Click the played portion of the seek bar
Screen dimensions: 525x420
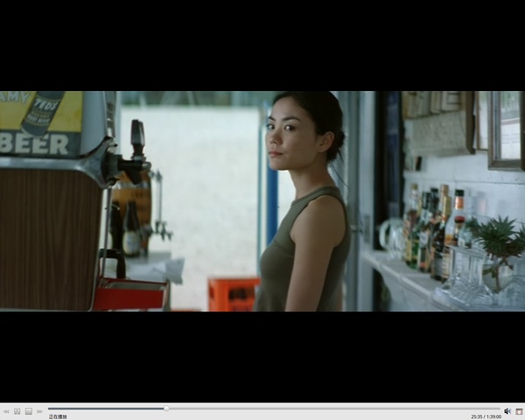click(105, 408)
